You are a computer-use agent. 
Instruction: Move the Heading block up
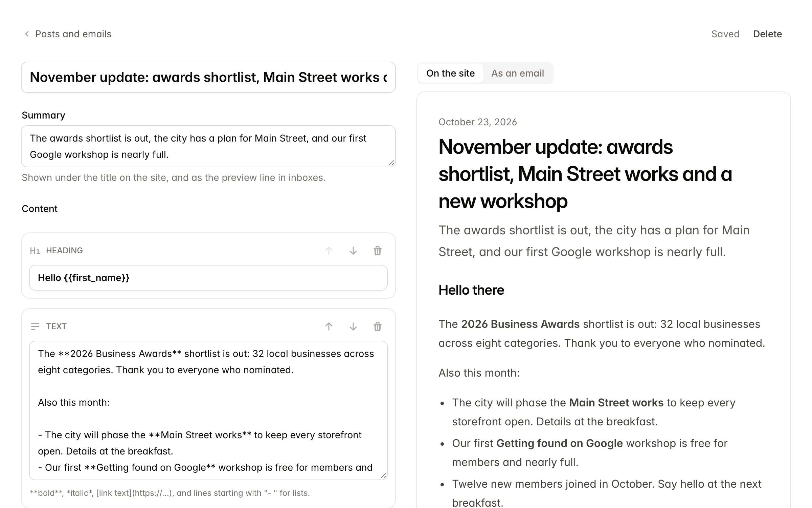pyautogui.click(x=329, y=251)
